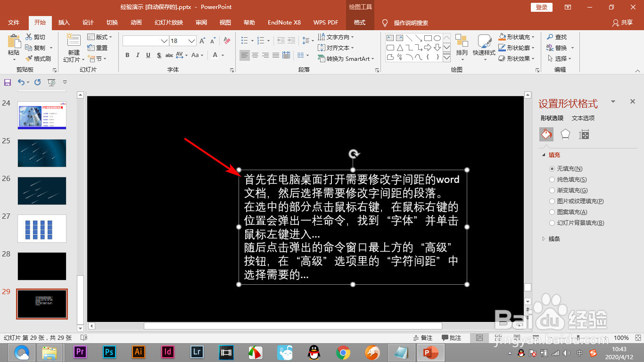Open the Design (设计) ribbon tab

pos(88,22)
